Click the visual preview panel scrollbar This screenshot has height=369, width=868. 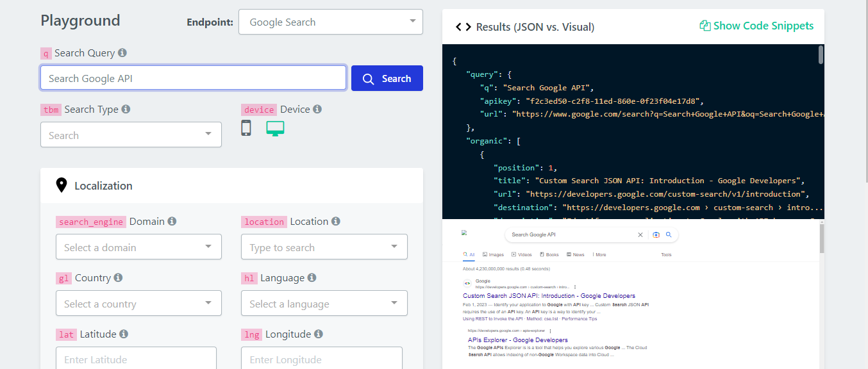click(821, 238)
